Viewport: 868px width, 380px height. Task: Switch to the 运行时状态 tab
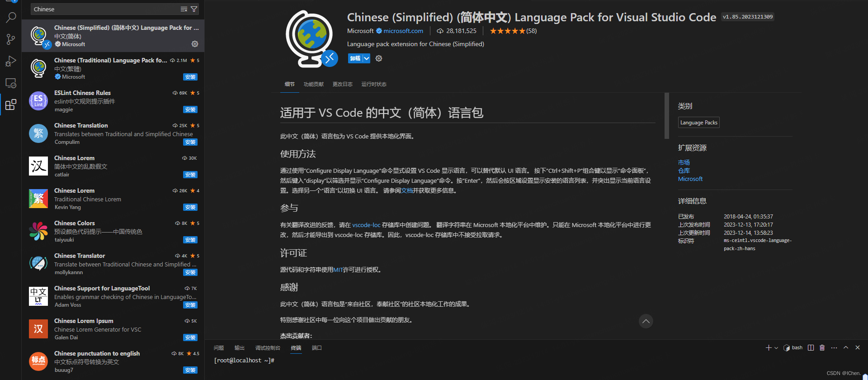click(x=374, y=84)
